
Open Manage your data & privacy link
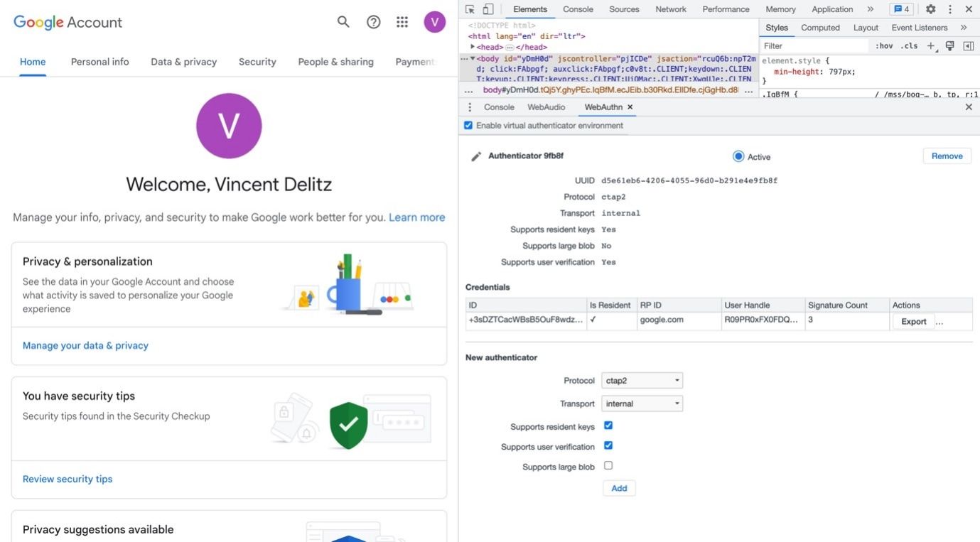85,345
